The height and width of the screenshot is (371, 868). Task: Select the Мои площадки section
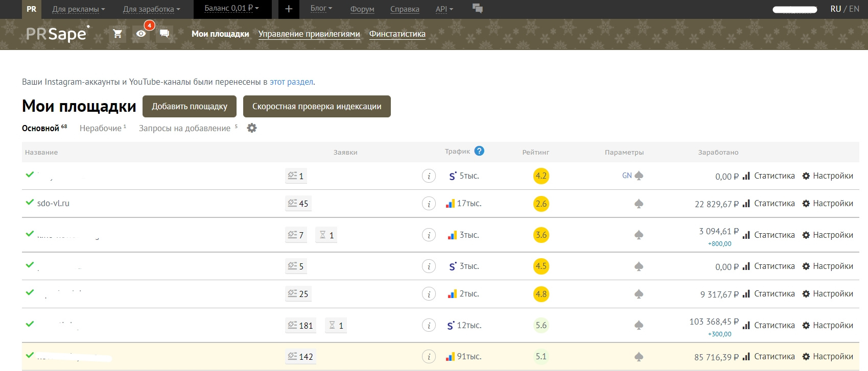tap(220, 34)
